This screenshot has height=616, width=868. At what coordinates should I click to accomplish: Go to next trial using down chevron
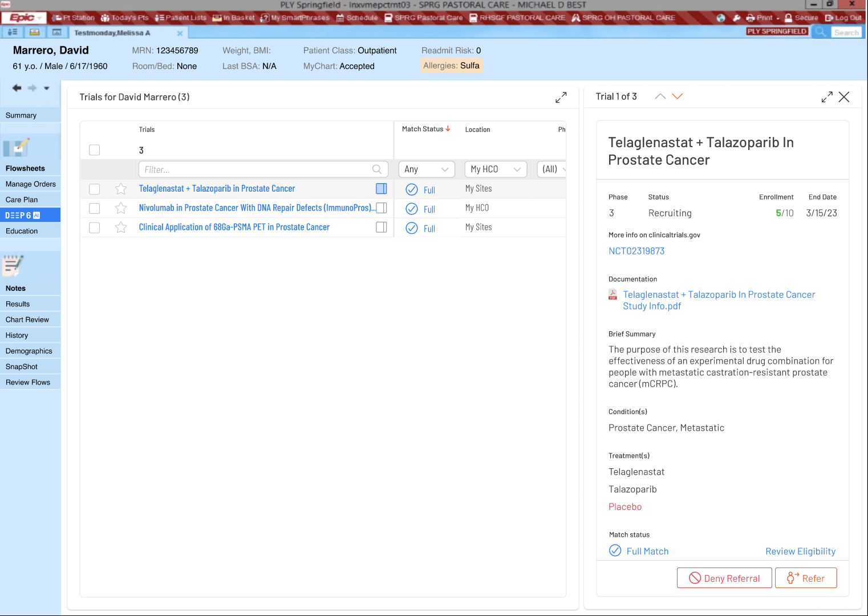677,96
